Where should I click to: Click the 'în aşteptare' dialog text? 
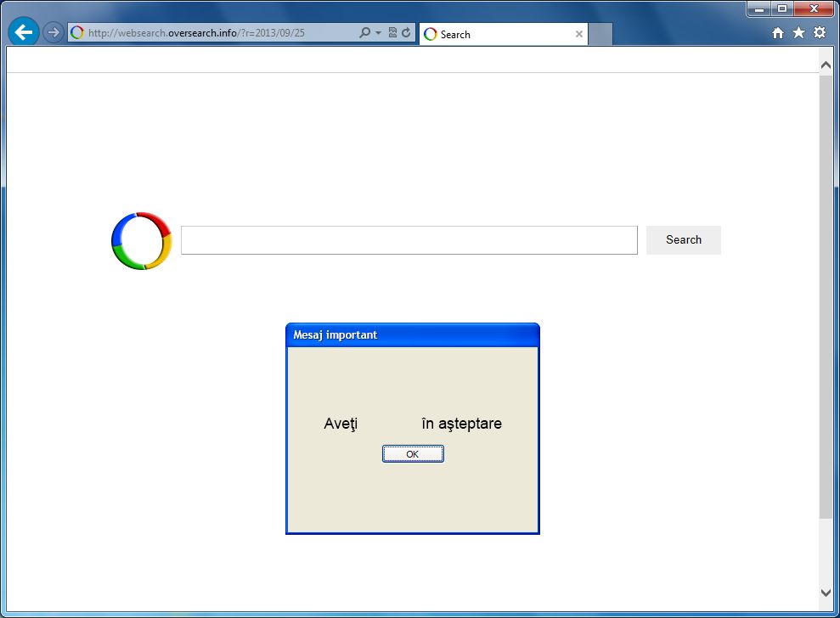[462, 424]
